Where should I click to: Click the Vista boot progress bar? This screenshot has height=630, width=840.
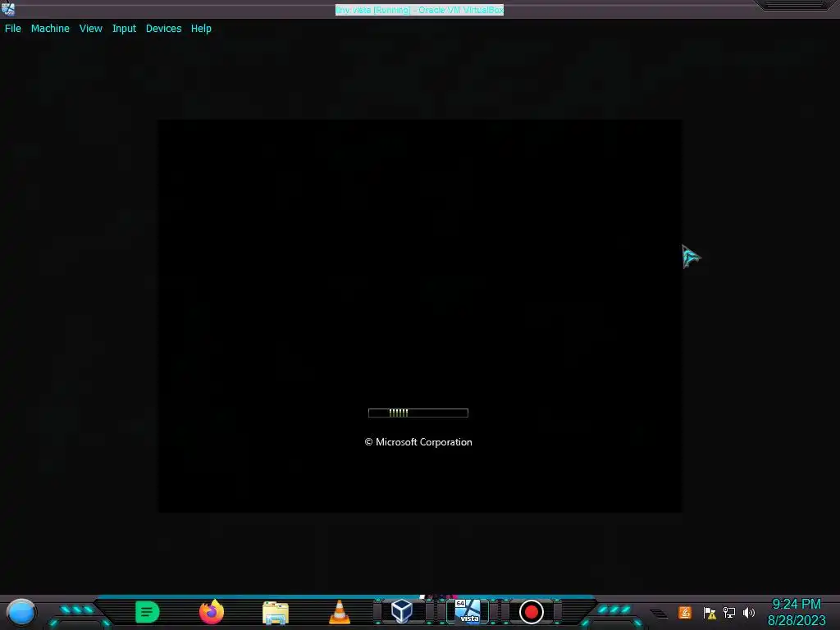coord(418,413)
